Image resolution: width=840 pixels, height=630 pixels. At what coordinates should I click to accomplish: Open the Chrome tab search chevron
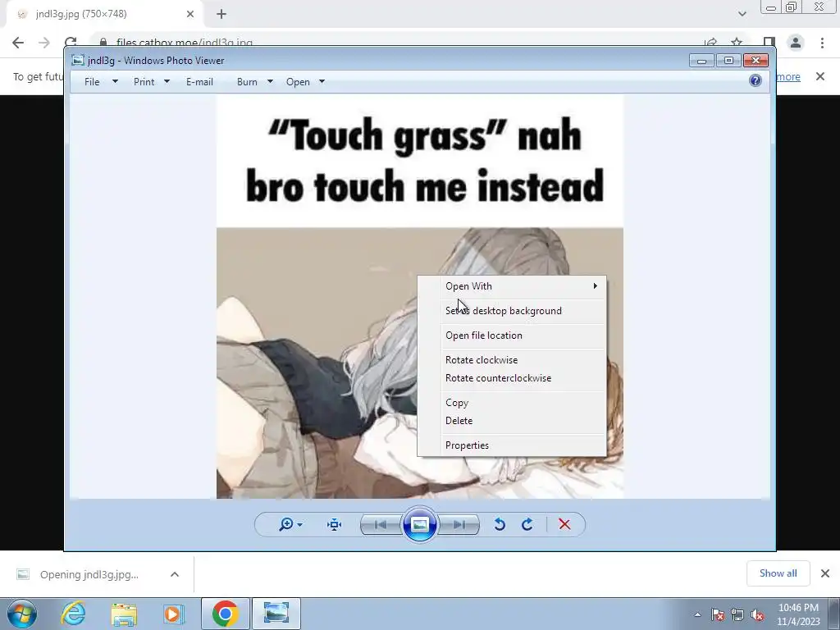(x=742, y=14)
